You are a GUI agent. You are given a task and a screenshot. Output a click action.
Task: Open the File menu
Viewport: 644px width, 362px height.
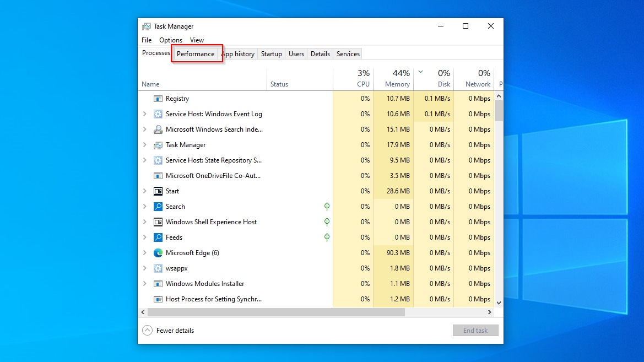tap(147, 40)
